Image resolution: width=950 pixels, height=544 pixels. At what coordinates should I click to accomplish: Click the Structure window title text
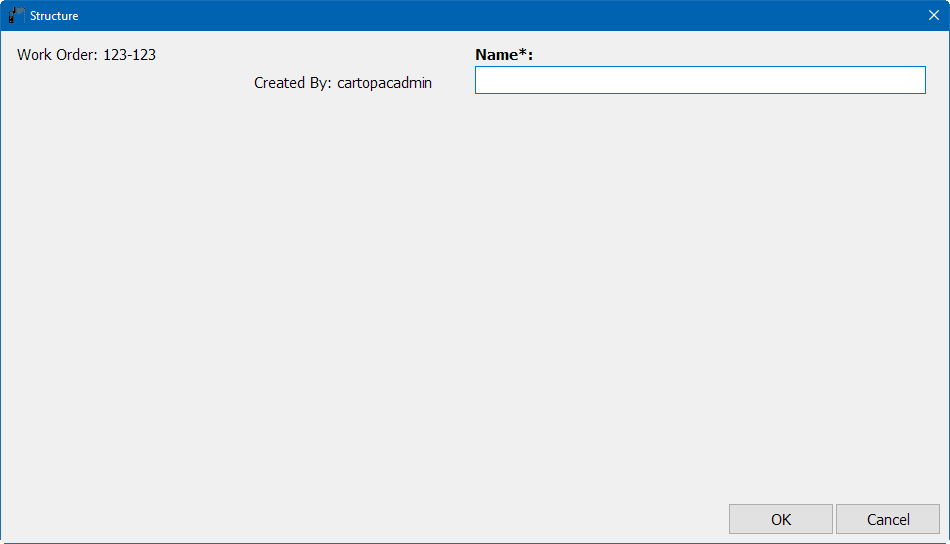(x=54, y=16)
